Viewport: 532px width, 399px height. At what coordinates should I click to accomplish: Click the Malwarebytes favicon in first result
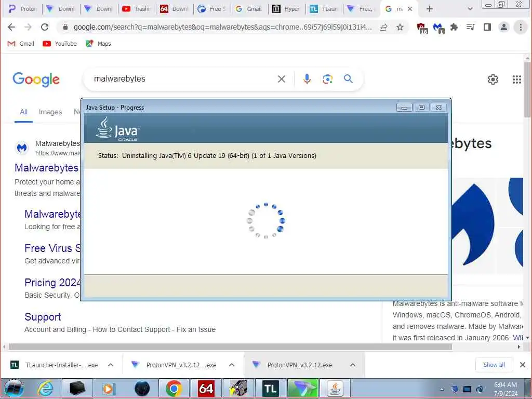[x=22, y=148]
